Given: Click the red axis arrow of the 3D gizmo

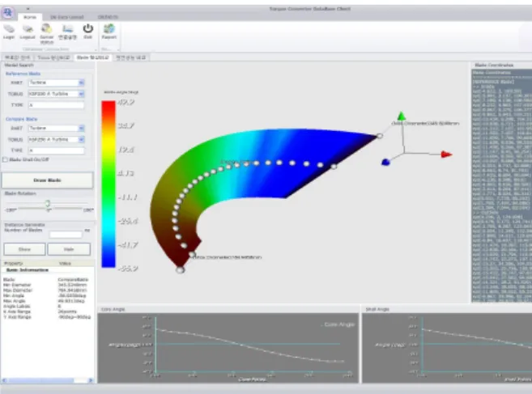Looking at the screenshot, I should (x=446, y=155).
